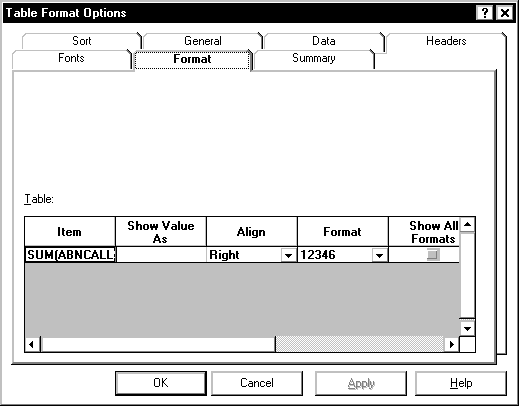
Task: Click the Help button
Action: 461,383
